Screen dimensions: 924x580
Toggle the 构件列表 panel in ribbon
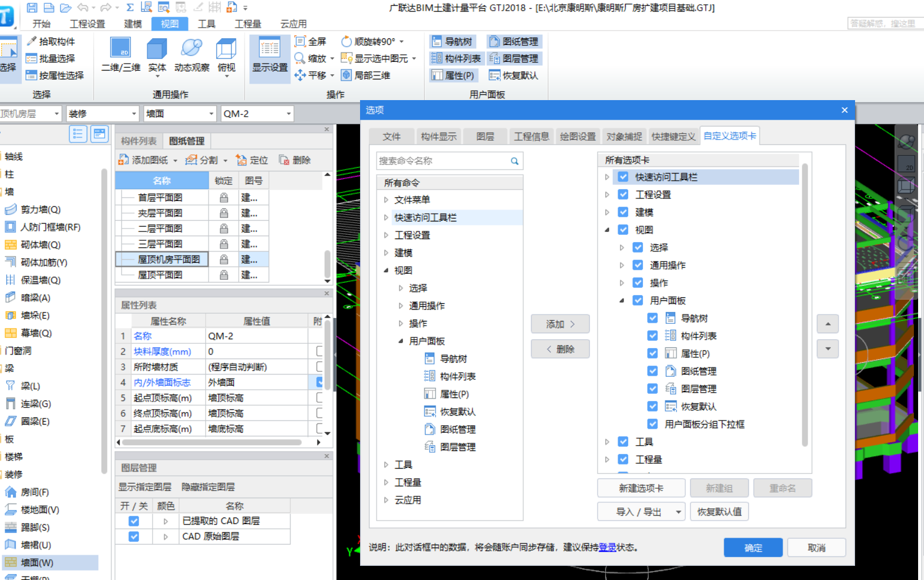[x=456, y=58]
